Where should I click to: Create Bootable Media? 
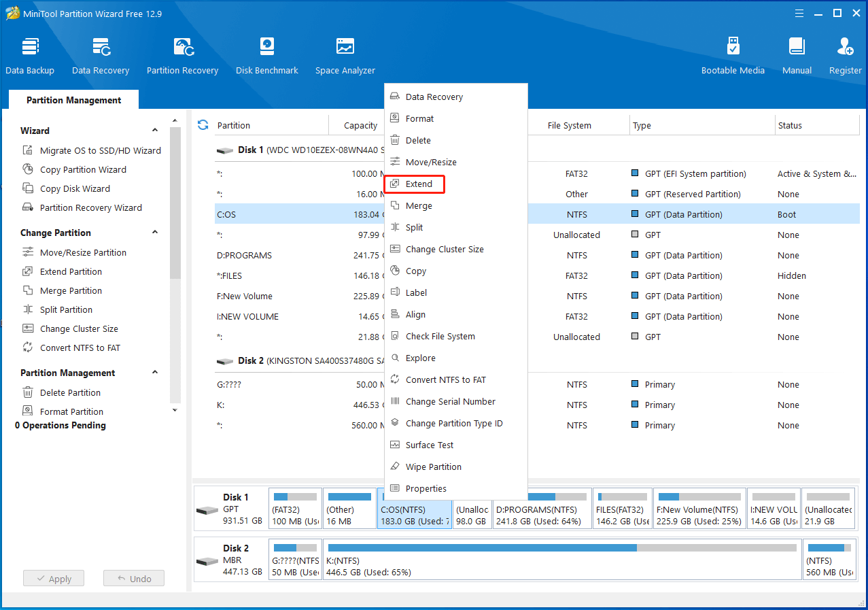733,53
